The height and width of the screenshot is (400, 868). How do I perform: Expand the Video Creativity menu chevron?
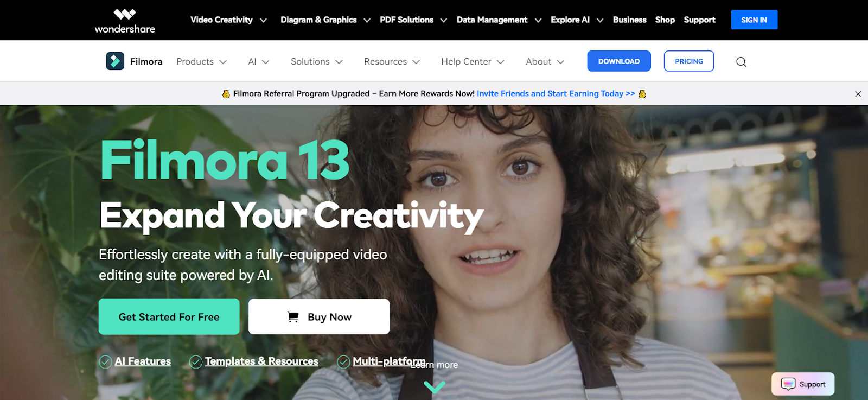point(264,20)
